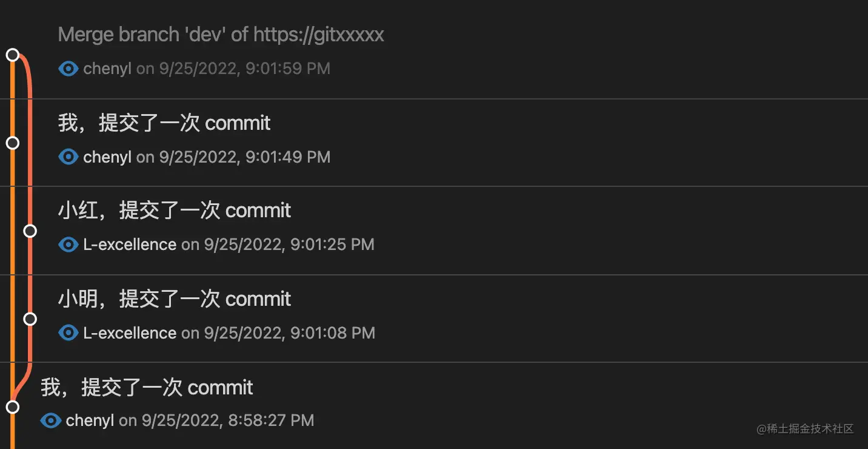Click eye icon for the 小红 commit
The width and height of the screenshot is (868, 449).
click(68, 245)
